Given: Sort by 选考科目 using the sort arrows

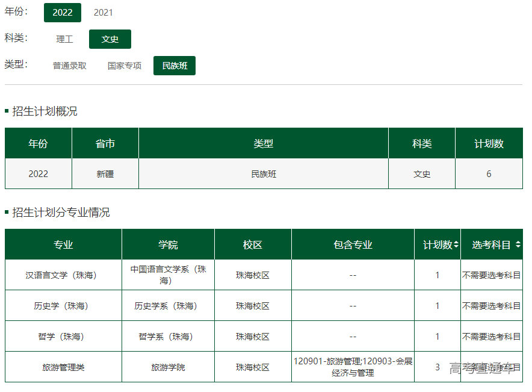Looking at the screenshot, I should [518, 245].
